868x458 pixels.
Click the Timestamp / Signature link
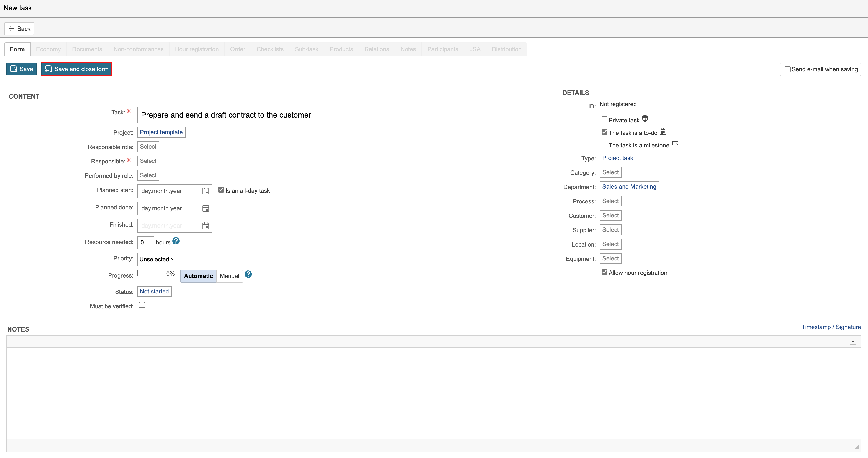pos(831,327)
